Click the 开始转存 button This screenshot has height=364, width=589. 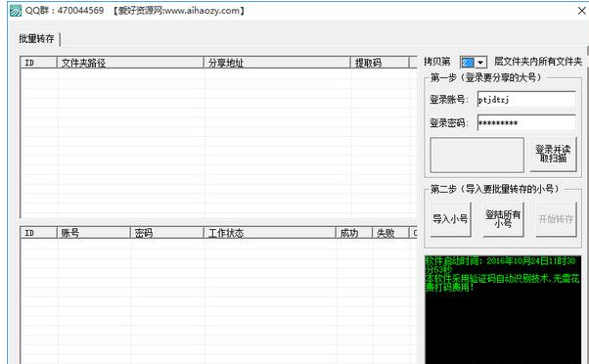click(x=556, y=219)
